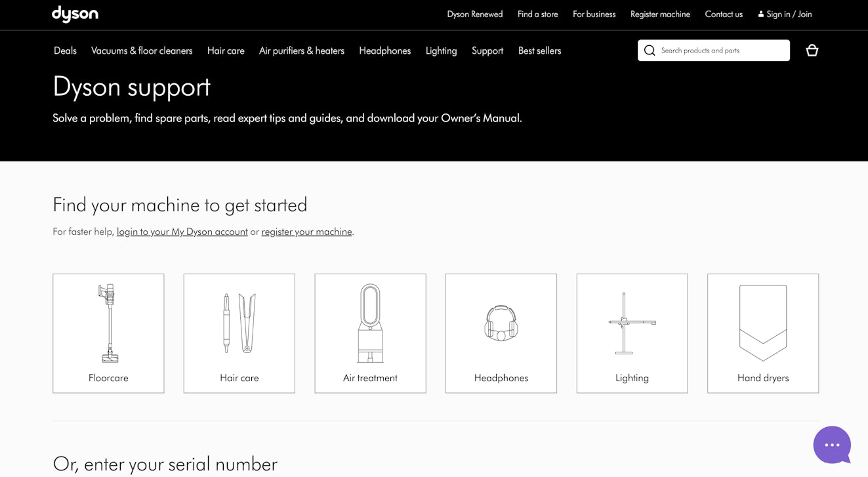868x477 pixels.
Task: Open the Find a store link
Action: coord(537,14)
